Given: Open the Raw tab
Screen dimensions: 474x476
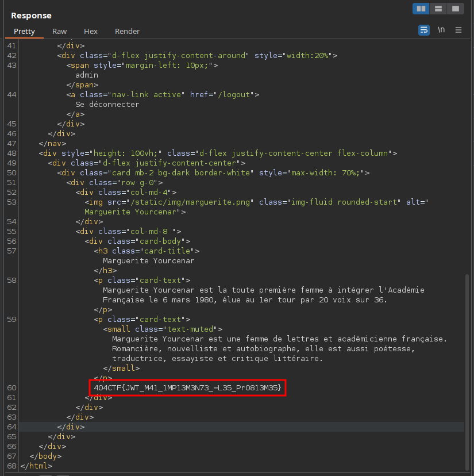Looking at the screenshot, I should (x=59, y=31).
